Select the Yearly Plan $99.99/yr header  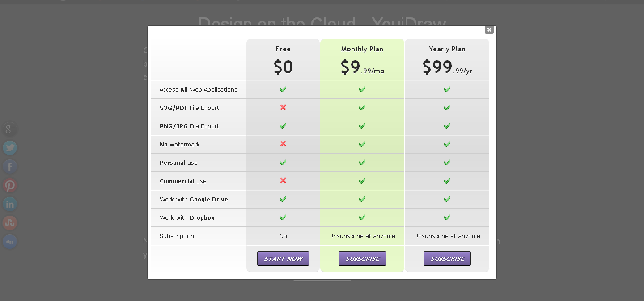(447, 60)
